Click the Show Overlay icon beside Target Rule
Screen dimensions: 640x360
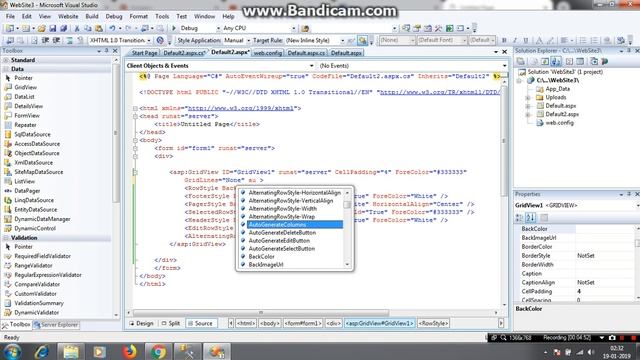[362, 40]
